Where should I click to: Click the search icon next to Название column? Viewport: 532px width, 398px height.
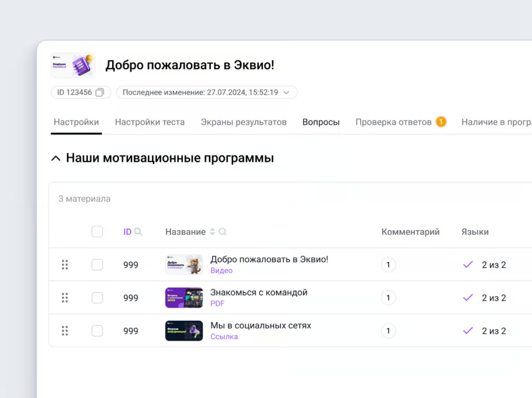point(222,232)
